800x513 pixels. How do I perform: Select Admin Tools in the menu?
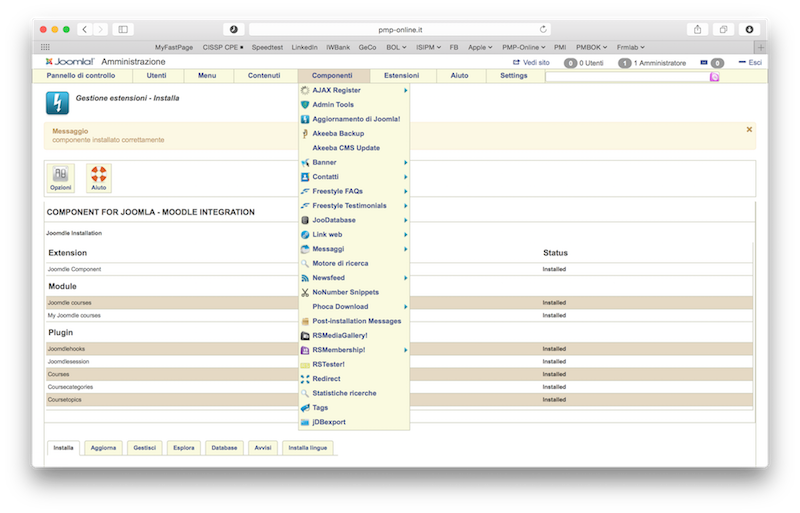click(x=333, y=105)
